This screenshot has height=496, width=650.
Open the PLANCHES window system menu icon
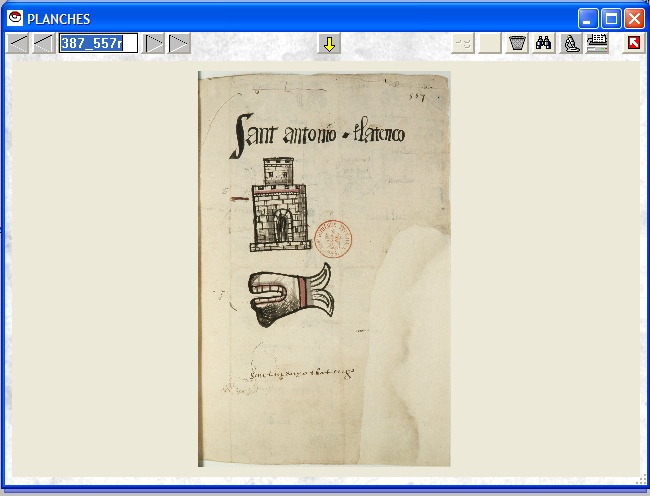(15, 18)
